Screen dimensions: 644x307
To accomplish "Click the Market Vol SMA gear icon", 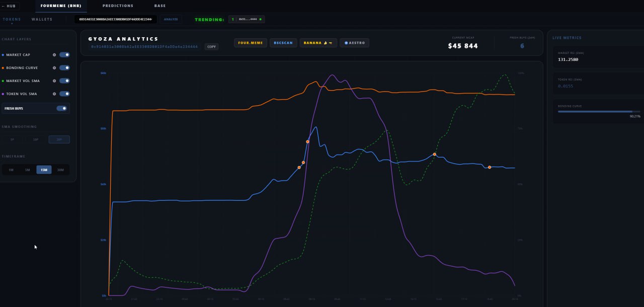I will click(x=54, y=81).
